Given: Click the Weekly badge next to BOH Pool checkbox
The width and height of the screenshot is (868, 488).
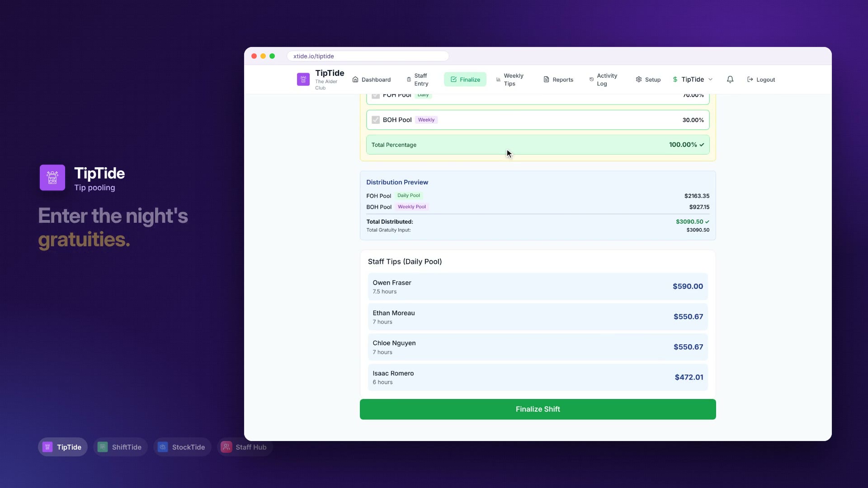Looking at the screenshot, I should (426, 120).
